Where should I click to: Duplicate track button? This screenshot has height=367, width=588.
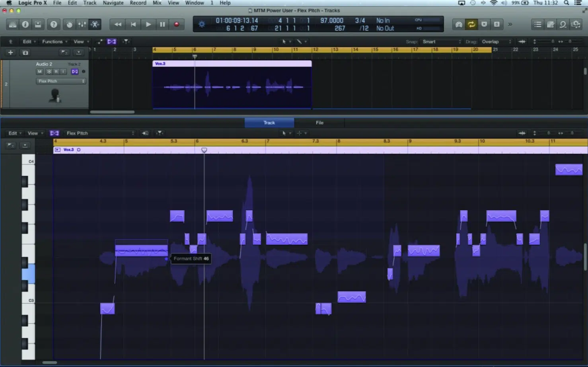pyautogui.click(x=25, y=53)
